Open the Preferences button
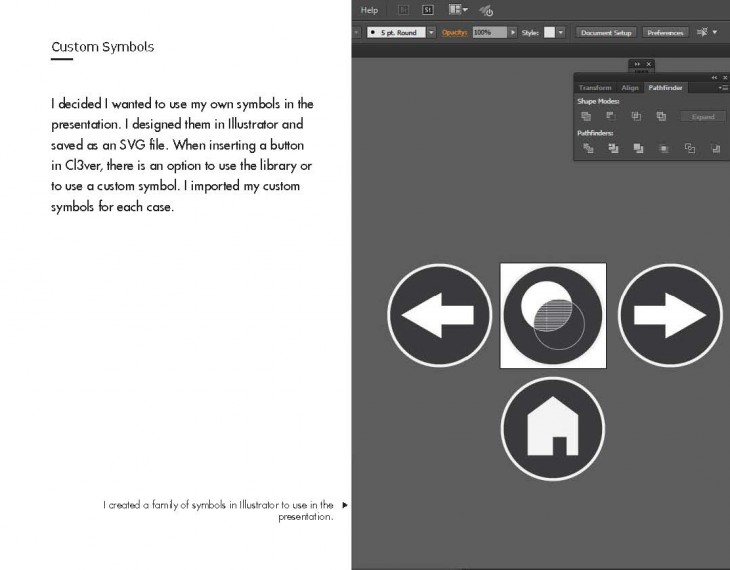Viewport: 730px width, 570px height. (665, 33)
